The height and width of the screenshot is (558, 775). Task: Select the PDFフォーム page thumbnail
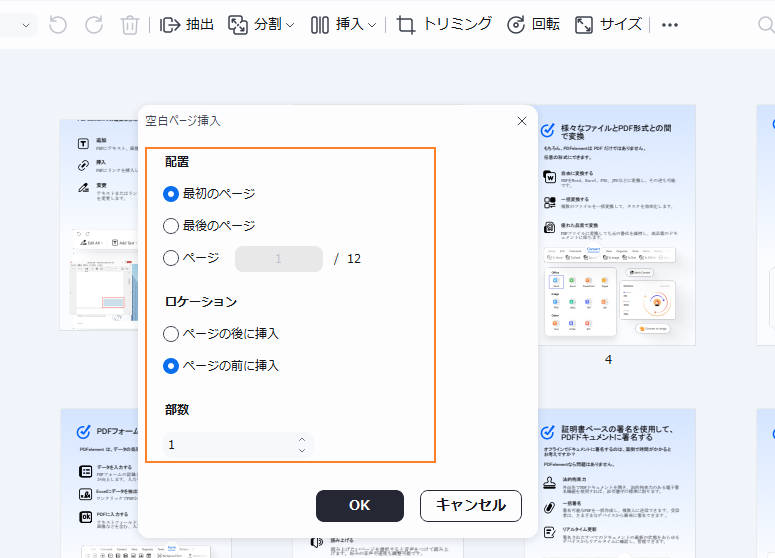point(99,483)
